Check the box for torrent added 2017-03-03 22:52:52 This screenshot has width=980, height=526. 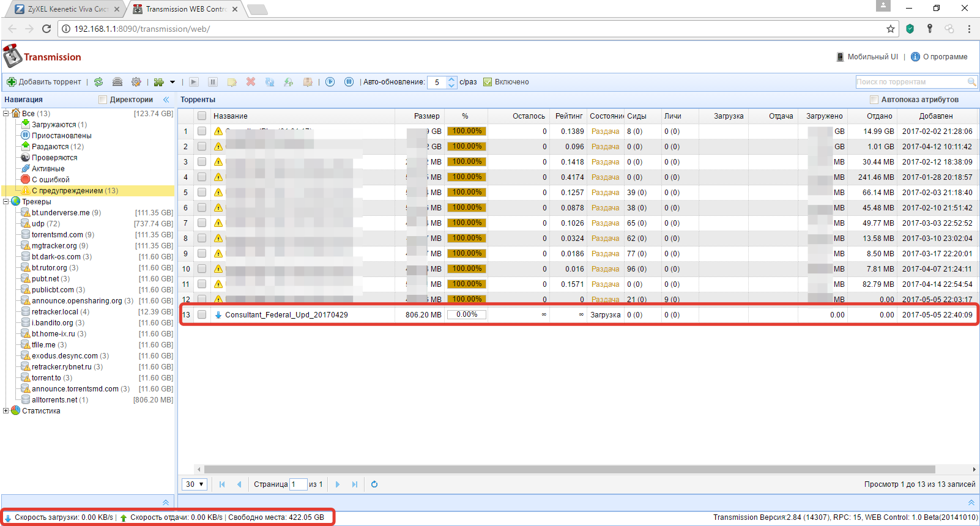pos(202,223)
